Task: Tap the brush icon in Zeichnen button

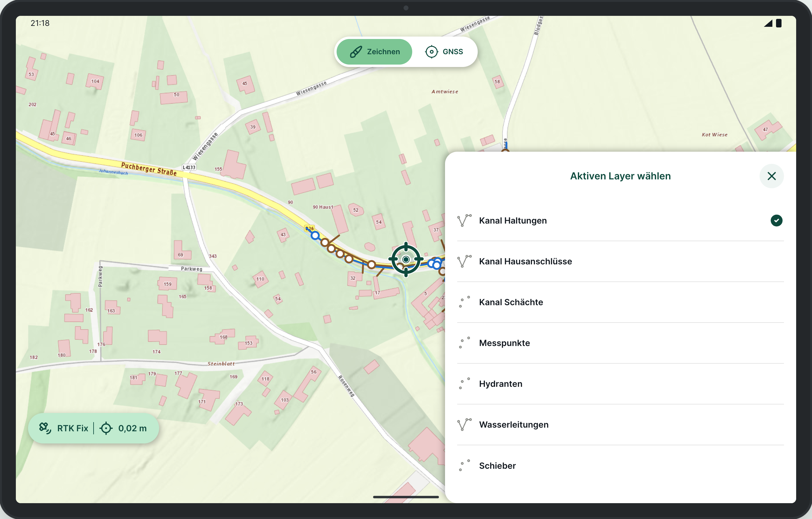Action: (x=356, y=51)
